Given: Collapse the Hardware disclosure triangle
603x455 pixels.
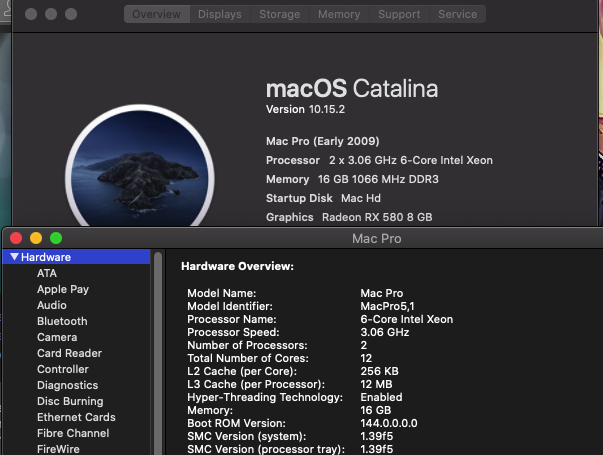Looking at the screenshot, I should tap(14, 257).
